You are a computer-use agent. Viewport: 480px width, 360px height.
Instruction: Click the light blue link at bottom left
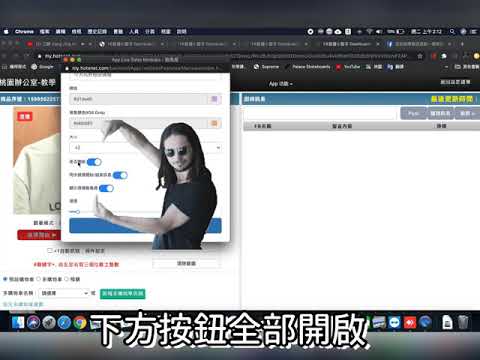click(x=23, y=304)
